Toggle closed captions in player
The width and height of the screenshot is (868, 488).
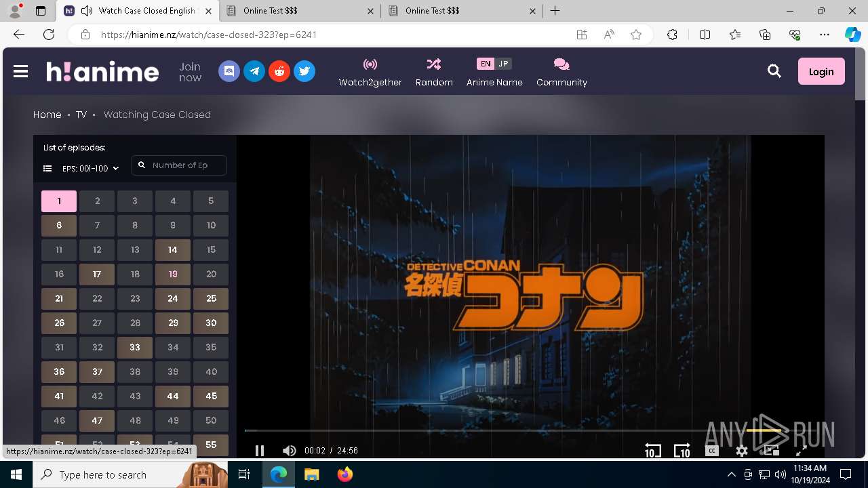pyautogui.click(x=712, y=451)
